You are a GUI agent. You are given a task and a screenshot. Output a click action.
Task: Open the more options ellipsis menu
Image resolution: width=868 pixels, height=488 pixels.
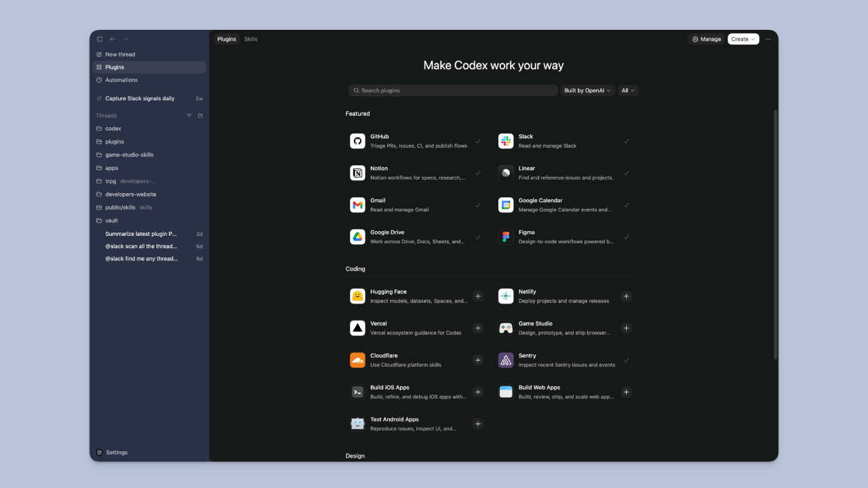click(768, 39)
